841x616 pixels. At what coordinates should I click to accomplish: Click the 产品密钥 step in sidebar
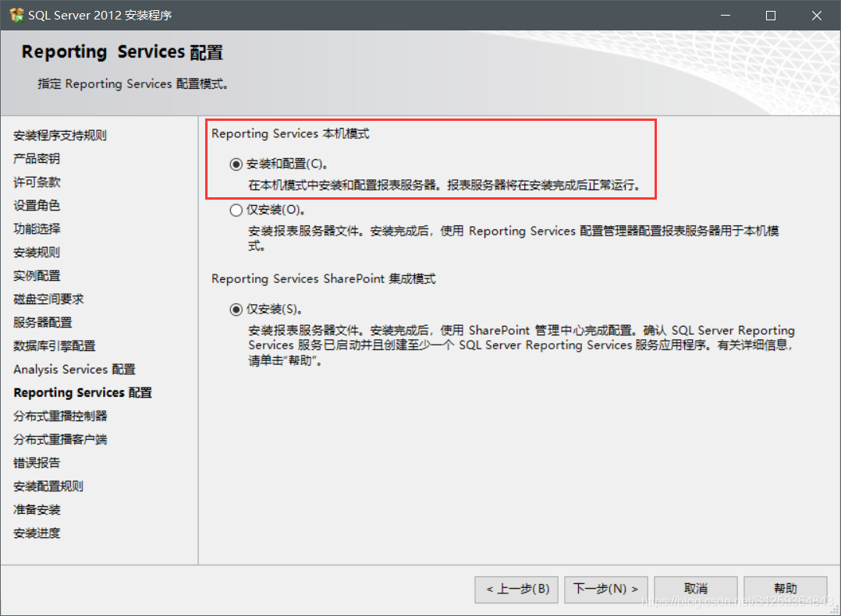click(37, 159)
